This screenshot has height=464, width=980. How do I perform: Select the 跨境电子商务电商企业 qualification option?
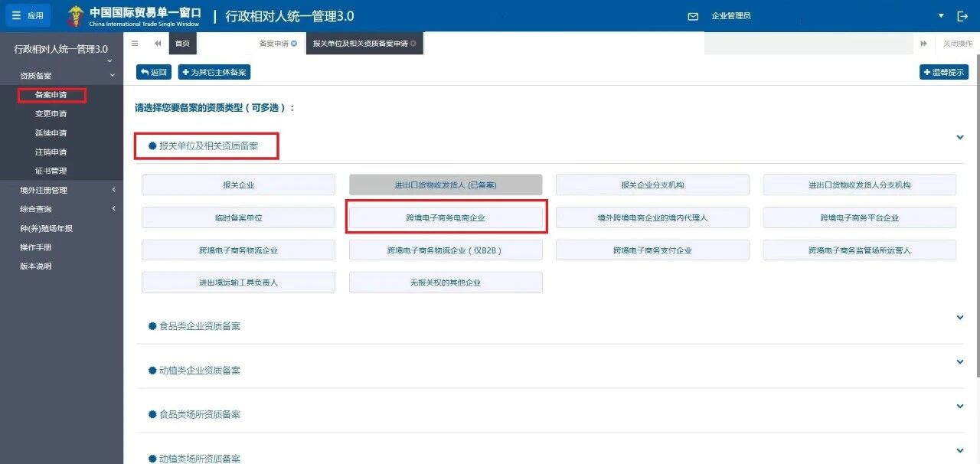(x=446, y=217)
